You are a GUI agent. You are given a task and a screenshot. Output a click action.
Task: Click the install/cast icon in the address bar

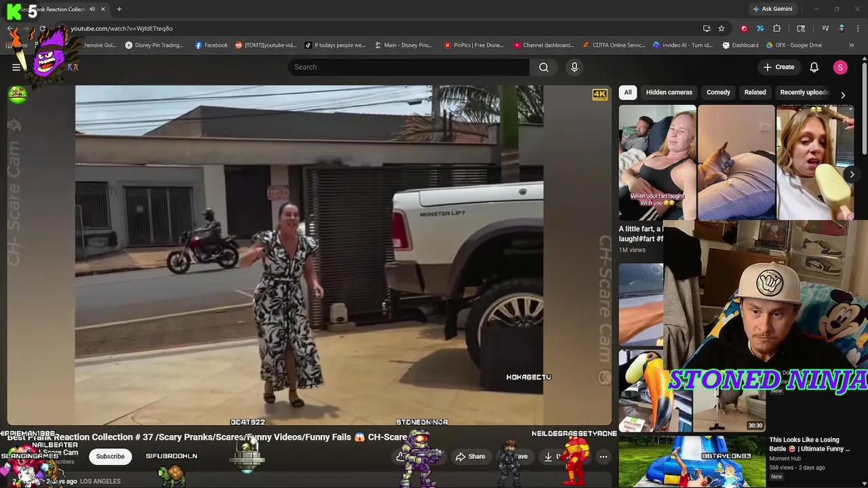[x=707, y=28]
